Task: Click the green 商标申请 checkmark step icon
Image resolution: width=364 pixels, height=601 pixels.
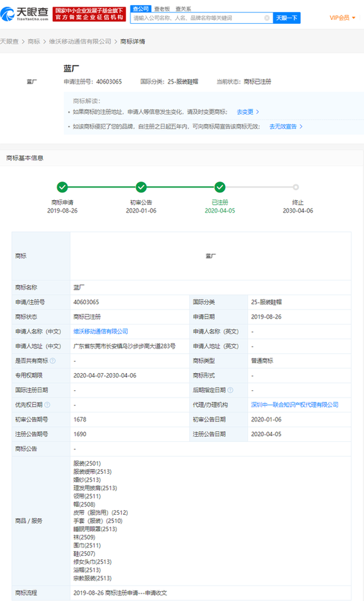Action: (62, 187)
